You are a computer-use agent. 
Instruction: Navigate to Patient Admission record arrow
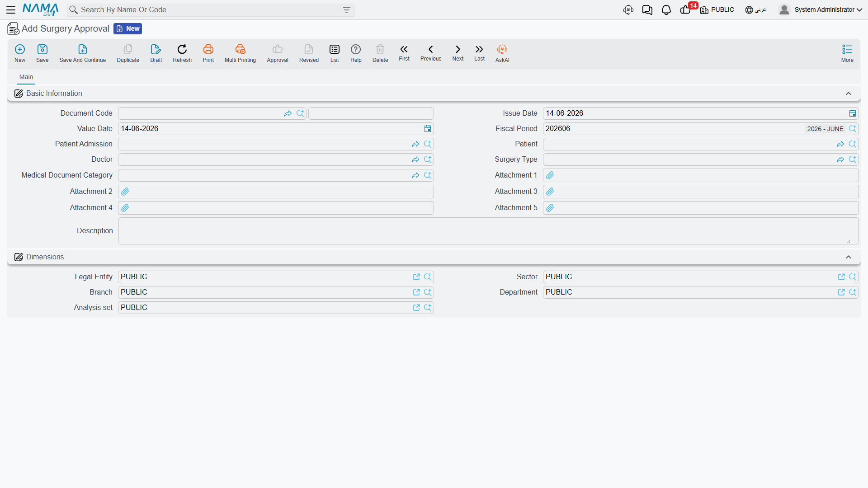pos(415,144)
